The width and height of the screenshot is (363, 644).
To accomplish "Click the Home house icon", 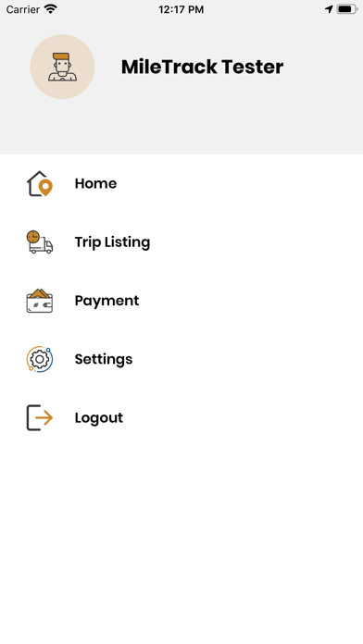I will pyautogui.click(x=40, y=183).
